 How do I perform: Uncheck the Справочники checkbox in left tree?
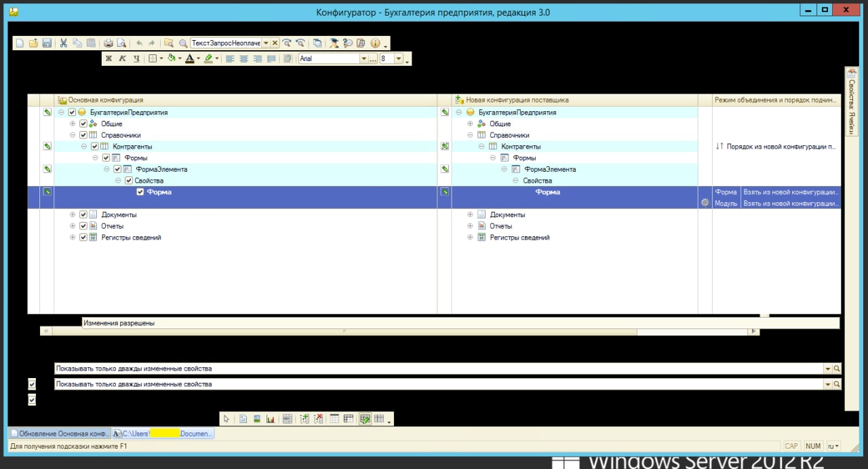tap(83, 135)
